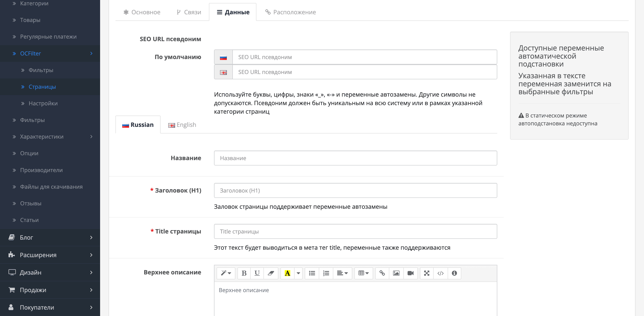Viewport: 644px width, 316px height.
Task: Select the Russian language tab
Action: click(x=138, y=125)
